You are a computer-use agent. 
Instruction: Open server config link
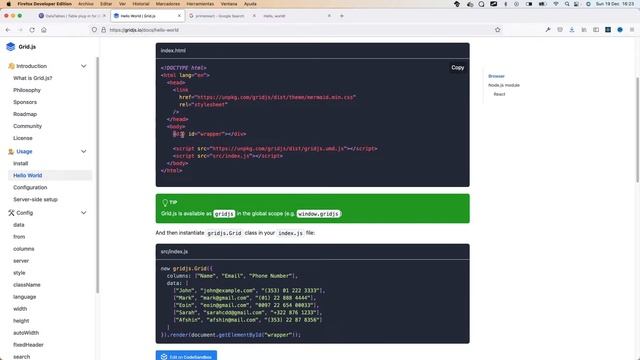pyautogui.click(x=21, y=261)
